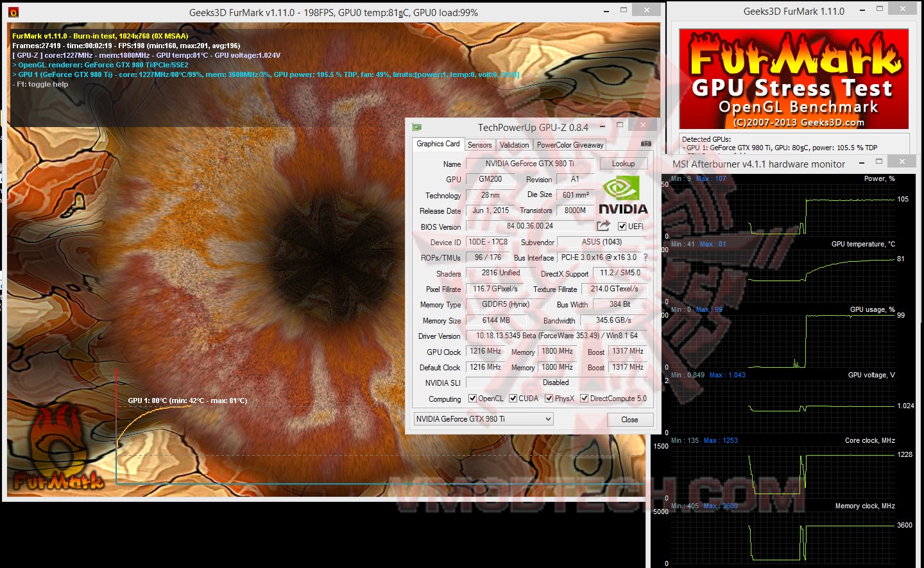
Task: Click the 'GPU usage, %' graph label
Action: (872, 309)
